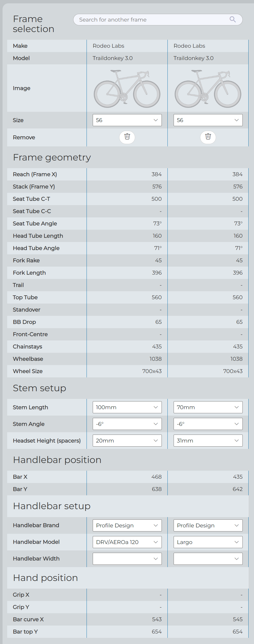The width and height of the screenshot is (254, 644).
Task: Open second frame's Stem Angle dropdown
Action: [x=208, y=424]
